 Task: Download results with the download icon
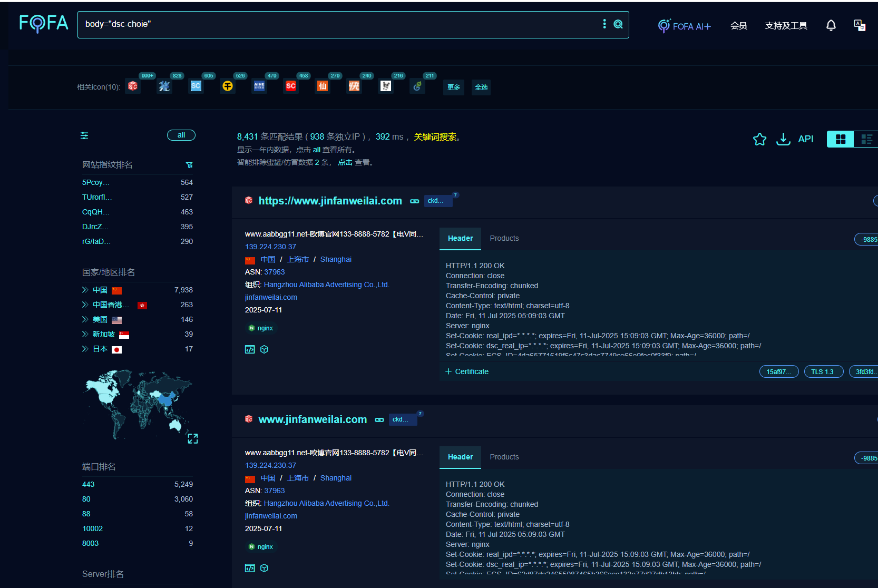(783, 139)
